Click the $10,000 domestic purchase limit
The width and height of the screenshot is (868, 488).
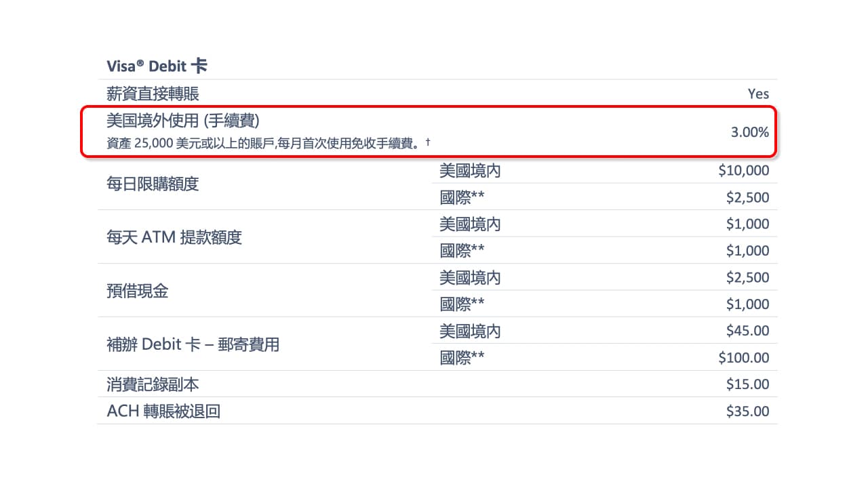click(x=744, y=171)
